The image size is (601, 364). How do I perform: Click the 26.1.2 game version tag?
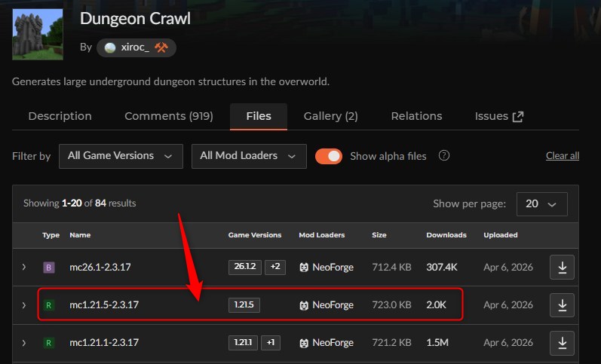(x=245, y=267)
